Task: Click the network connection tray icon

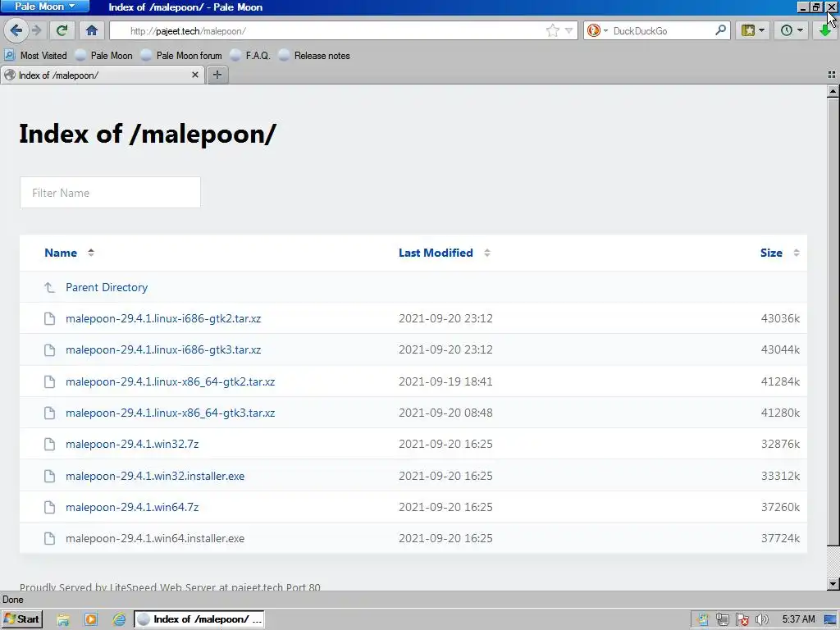Action: coord(722,620)
